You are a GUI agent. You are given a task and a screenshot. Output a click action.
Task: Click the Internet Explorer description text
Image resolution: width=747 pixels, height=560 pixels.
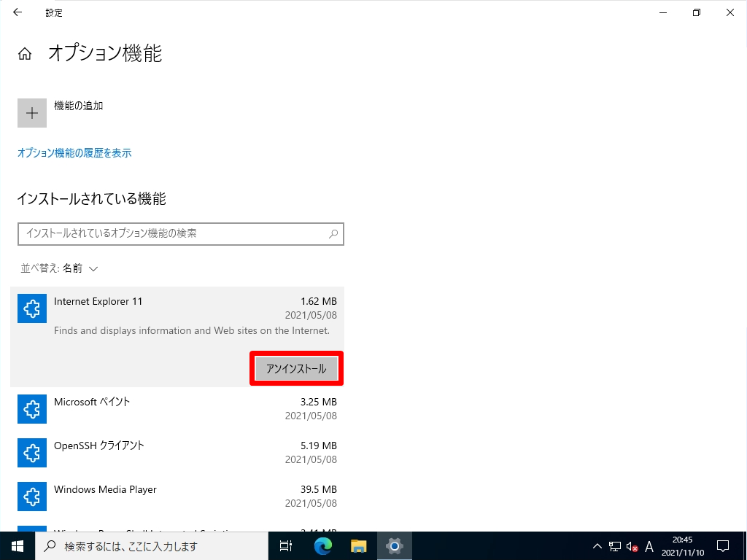192,330
